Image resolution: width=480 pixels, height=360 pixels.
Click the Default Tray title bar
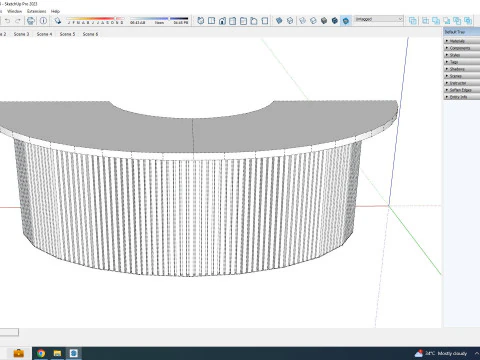pos(462,32)
